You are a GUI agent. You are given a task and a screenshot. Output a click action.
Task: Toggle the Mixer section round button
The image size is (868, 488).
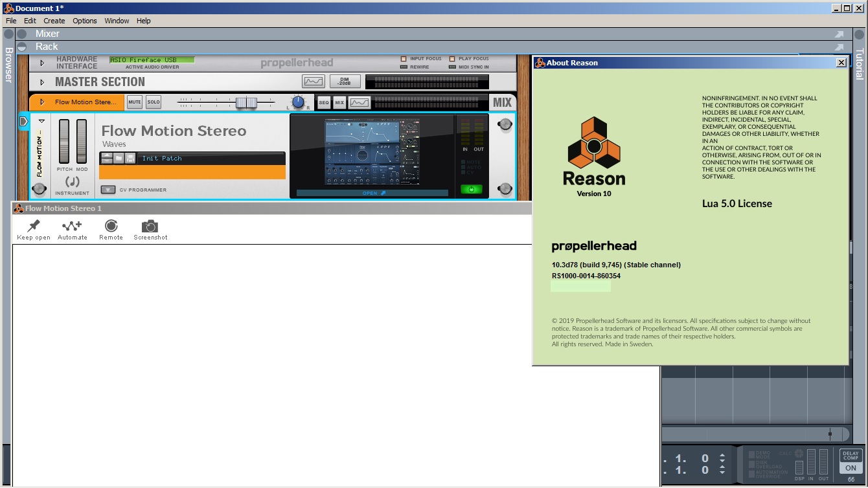click(x=22, y=34)
